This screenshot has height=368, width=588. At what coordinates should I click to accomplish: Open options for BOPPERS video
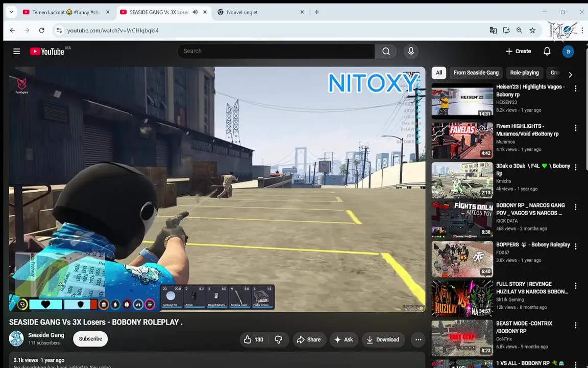click(x=575, y=246)
